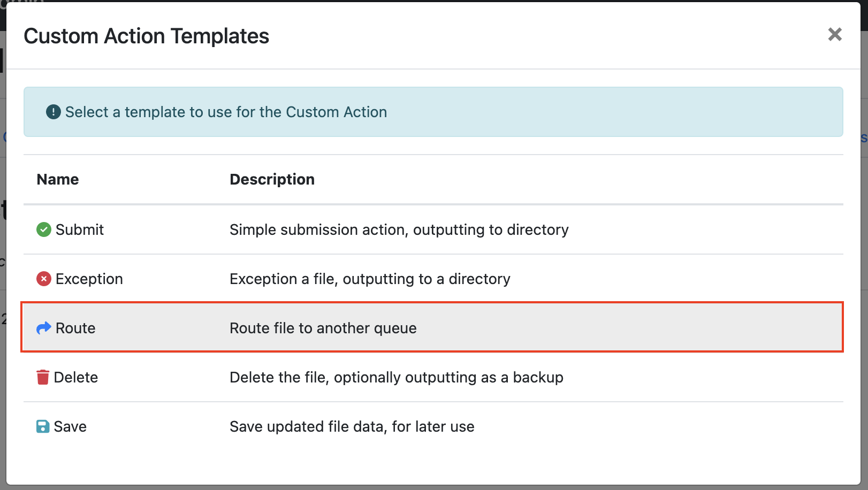Click the Name column header
This screenshot has height=490, width=868.
pos(58,179)
